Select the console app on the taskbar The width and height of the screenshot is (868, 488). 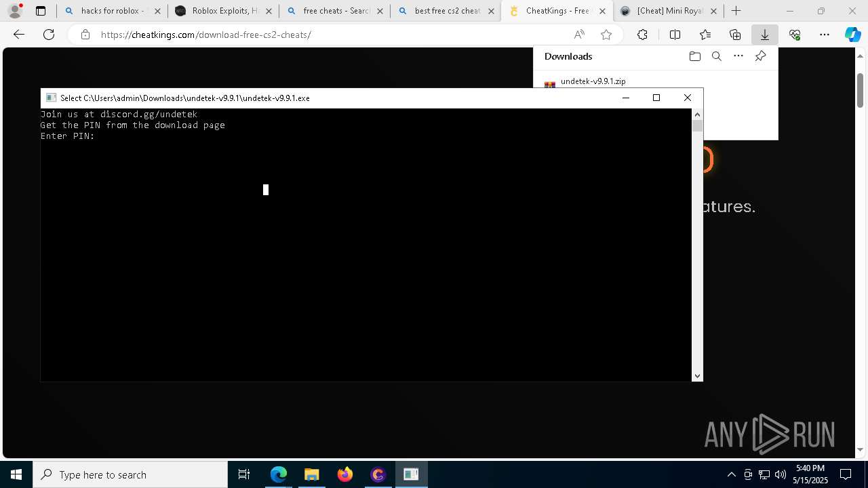pyautogui.click(x=411, y=474)
